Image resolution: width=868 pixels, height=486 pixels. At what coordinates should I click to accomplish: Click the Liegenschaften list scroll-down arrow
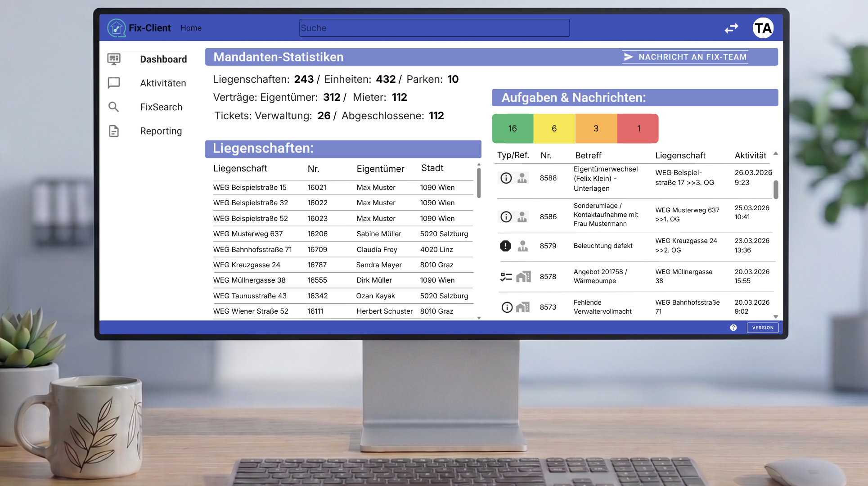coord(479,318)
